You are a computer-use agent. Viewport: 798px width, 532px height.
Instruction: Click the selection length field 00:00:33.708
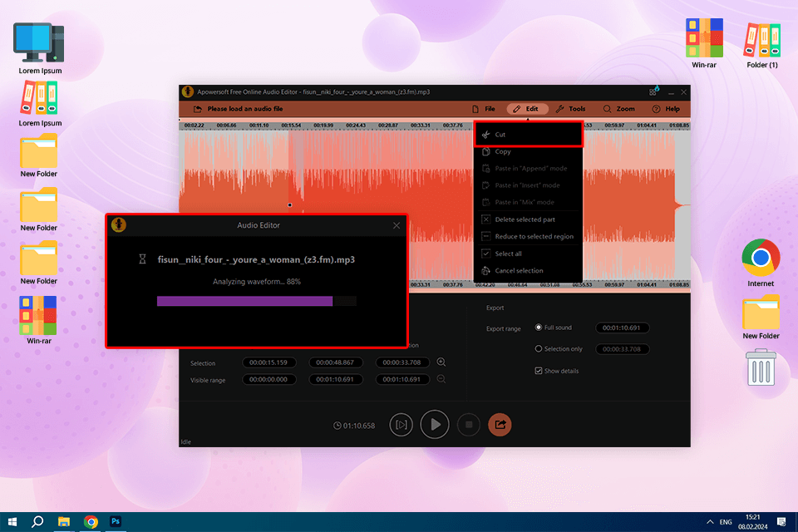[402, 362]
